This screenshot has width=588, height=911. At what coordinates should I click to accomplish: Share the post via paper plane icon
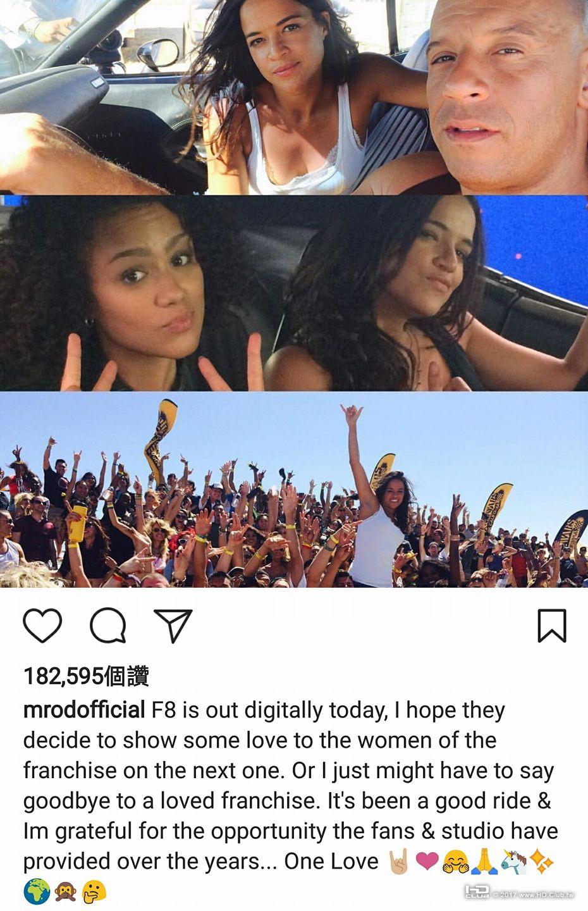[173, 626]
